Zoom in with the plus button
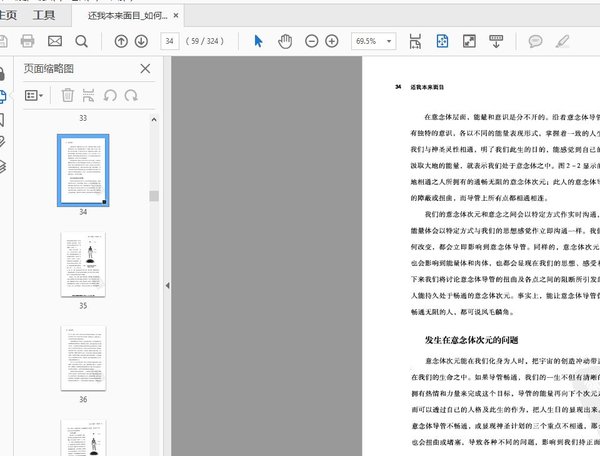The height and width of the screenshot is (456, 600). (332, 41)
